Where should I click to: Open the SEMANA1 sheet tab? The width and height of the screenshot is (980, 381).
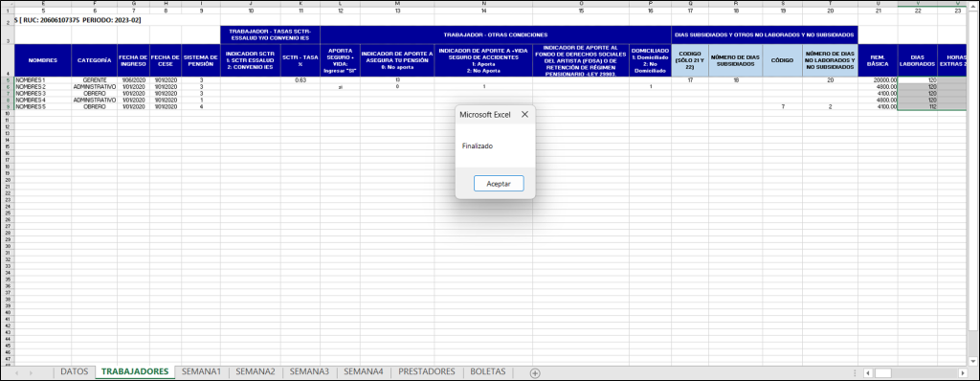pos(201,371)
